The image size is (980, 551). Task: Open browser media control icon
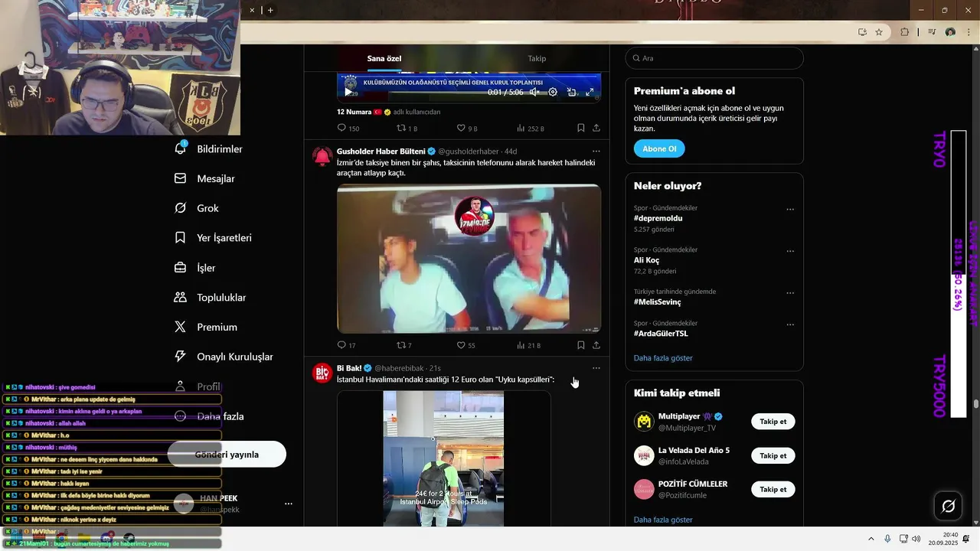click(931, 32)
